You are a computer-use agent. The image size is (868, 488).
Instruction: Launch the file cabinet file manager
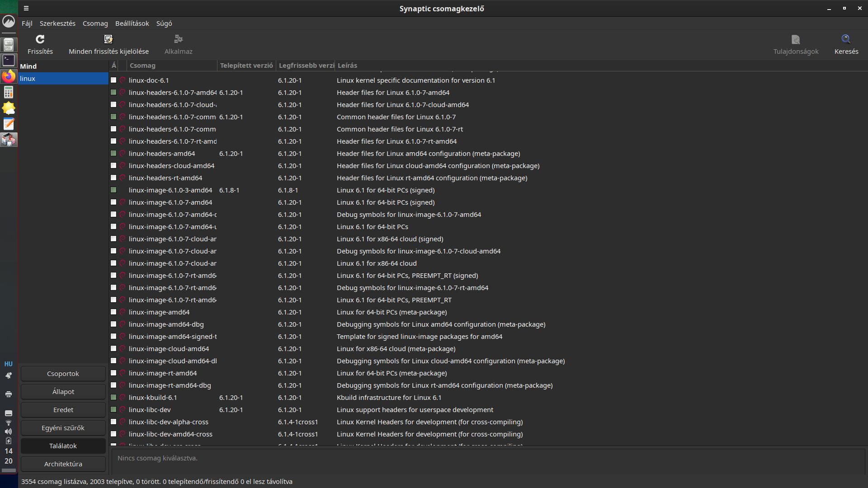click(x=9, y=44)
